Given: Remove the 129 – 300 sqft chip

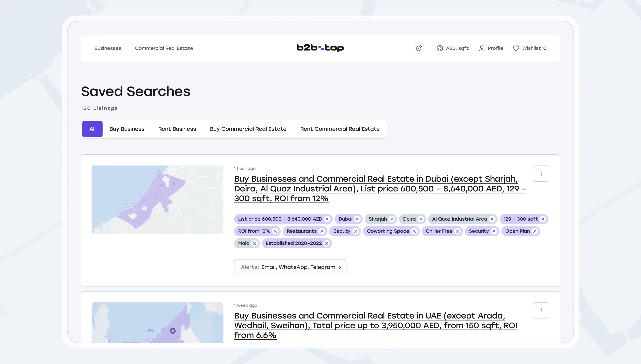Looking at the screenshot, I should click(543, 219).
